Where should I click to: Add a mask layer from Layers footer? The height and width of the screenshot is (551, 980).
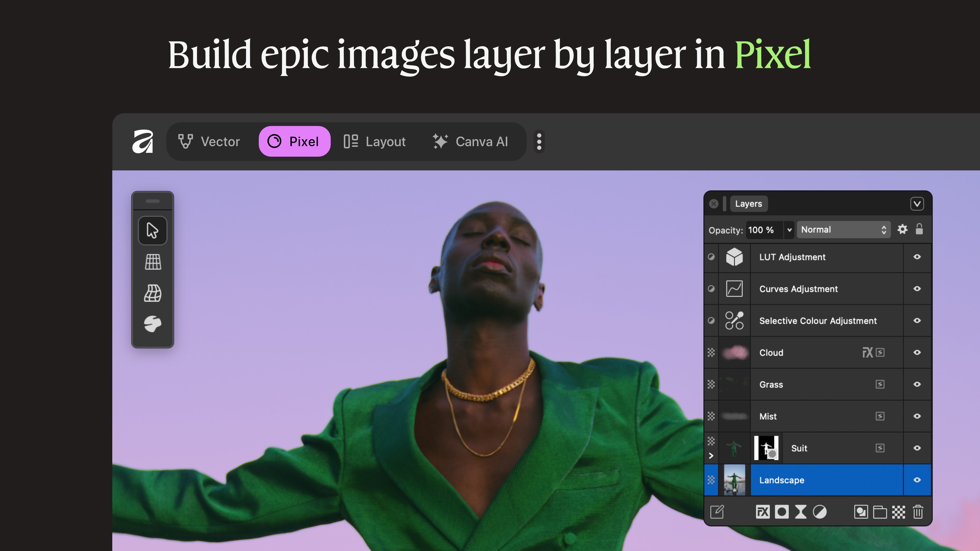pos(782,512)
